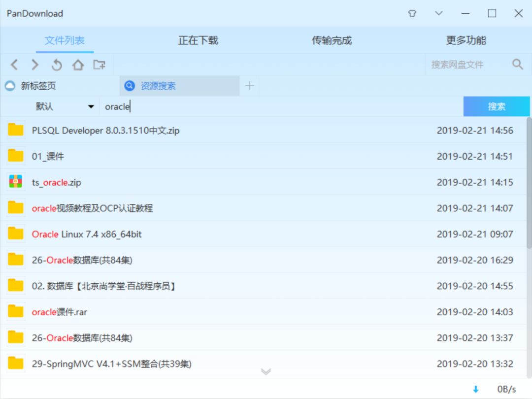532x399 pixels.
Task: Click the download speed arrow icon
Action: [476, 389]
